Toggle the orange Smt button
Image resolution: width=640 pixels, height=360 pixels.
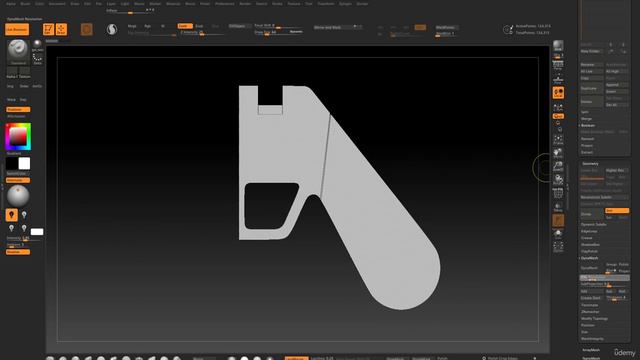(x=617, y=211)
